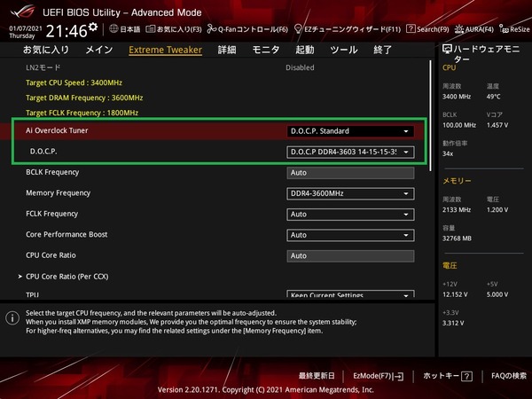Select the Ai Overclock Tuner row label
This screenshot has height=399, width=532.
57,130
